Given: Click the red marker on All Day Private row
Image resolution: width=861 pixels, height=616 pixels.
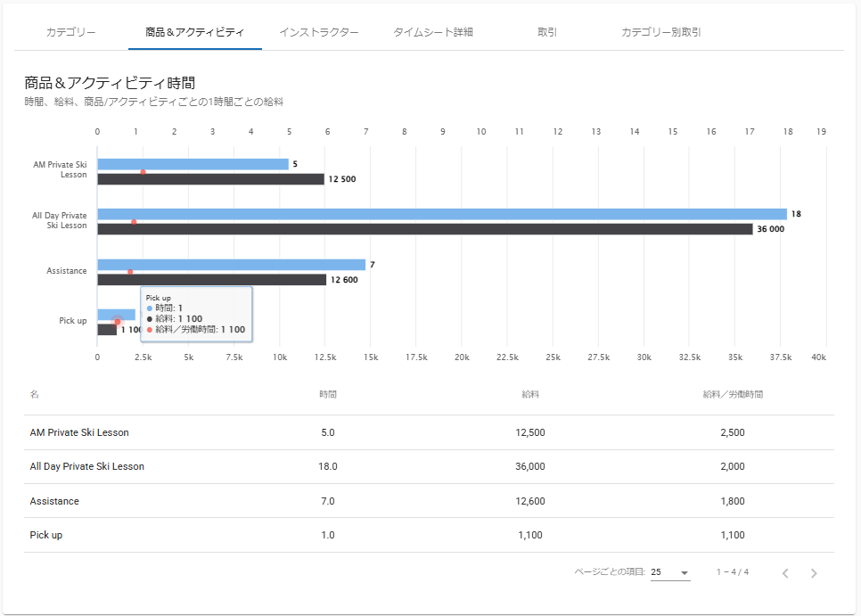Looking at the screenshot, I should pos(134,222).
